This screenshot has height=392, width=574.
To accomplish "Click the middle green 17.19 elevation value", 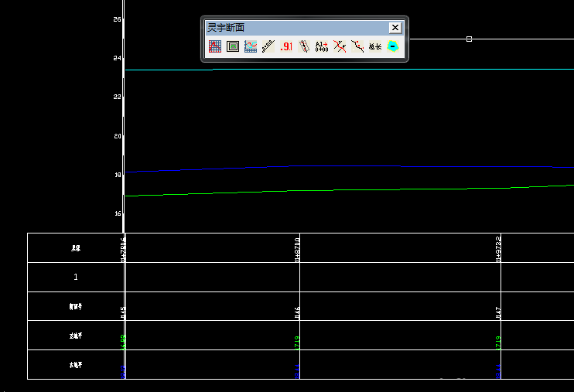I will 298,342.
